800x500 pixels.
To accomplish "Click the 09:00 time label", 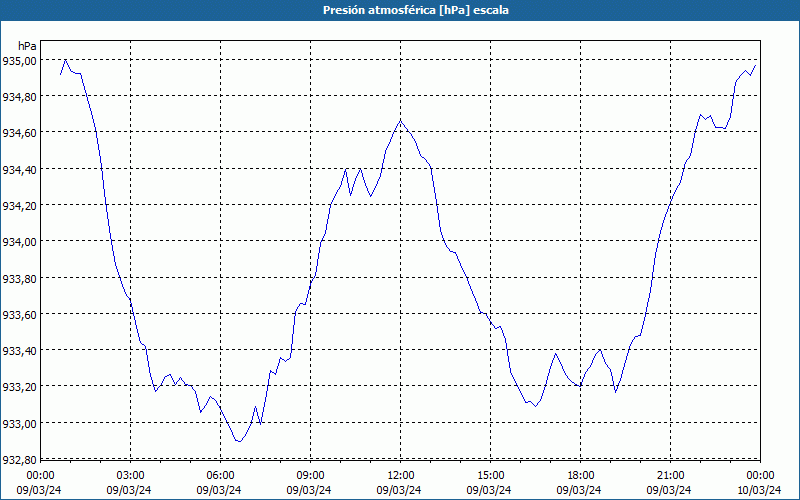I will (x=311, y=476).
